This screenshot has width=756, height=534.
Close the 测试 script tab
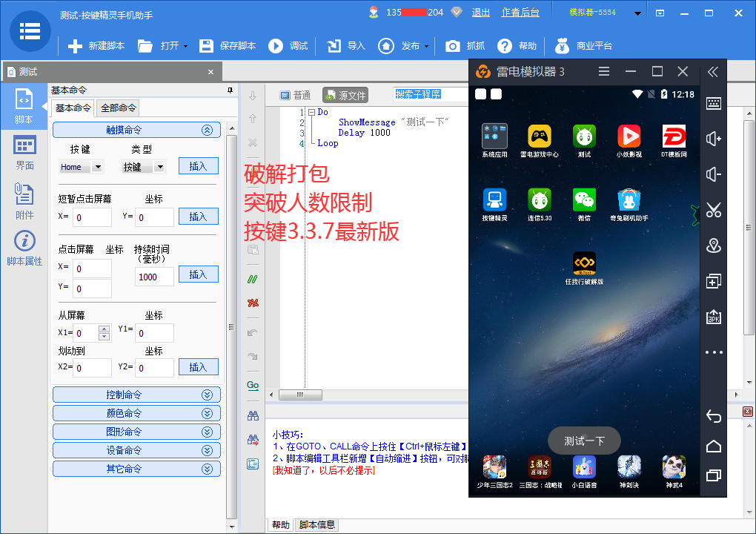[x=210, y=72]
